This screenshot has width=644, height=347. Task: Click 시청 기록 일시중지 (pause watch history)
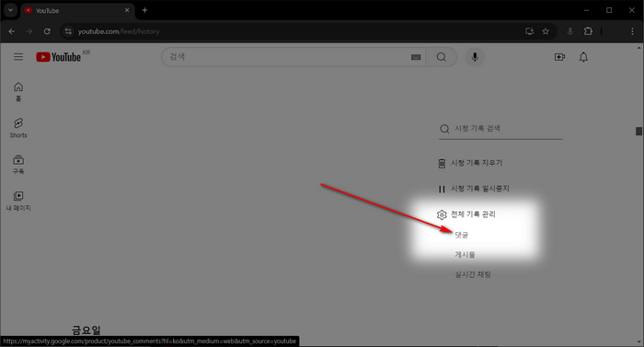[x=480, y=189]
